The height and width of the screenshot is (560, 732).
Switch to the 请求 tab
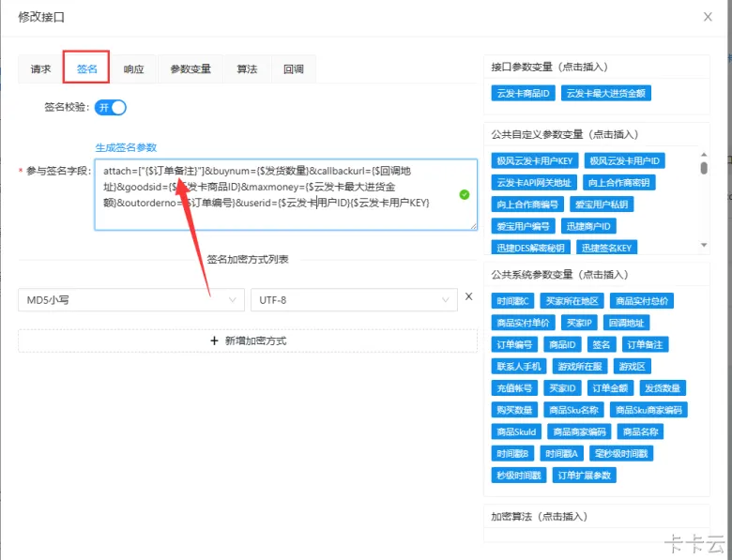pyautogui.click(x=40, y=69)
